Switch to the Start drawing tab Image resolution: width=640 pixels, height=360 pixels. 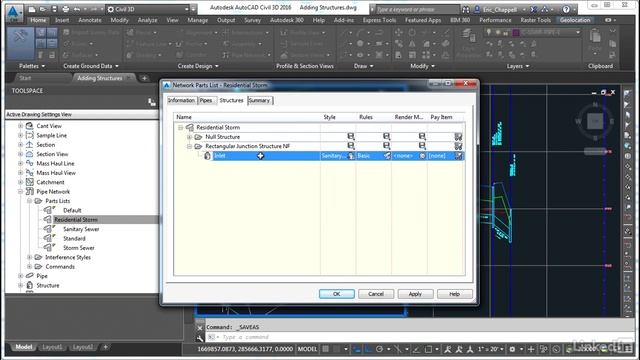coord(25,78)
